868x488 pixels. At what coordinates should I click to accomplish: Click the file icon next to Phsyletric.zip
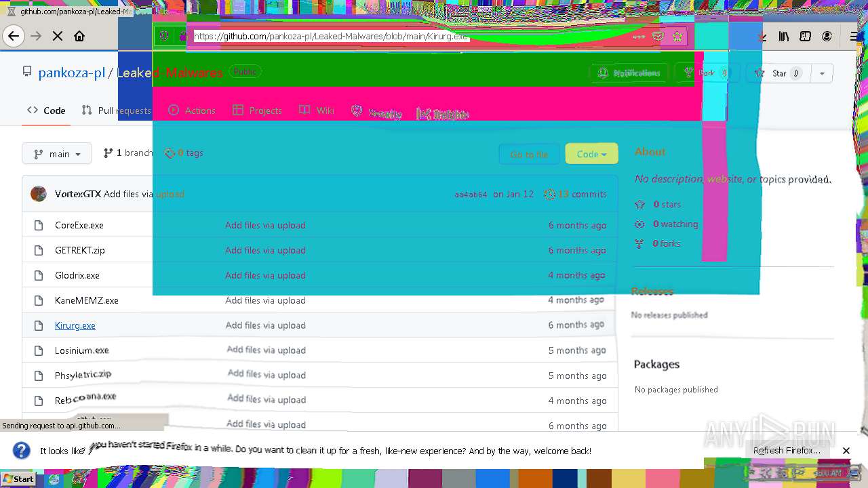pyautogui.click(x=39, y=375)
